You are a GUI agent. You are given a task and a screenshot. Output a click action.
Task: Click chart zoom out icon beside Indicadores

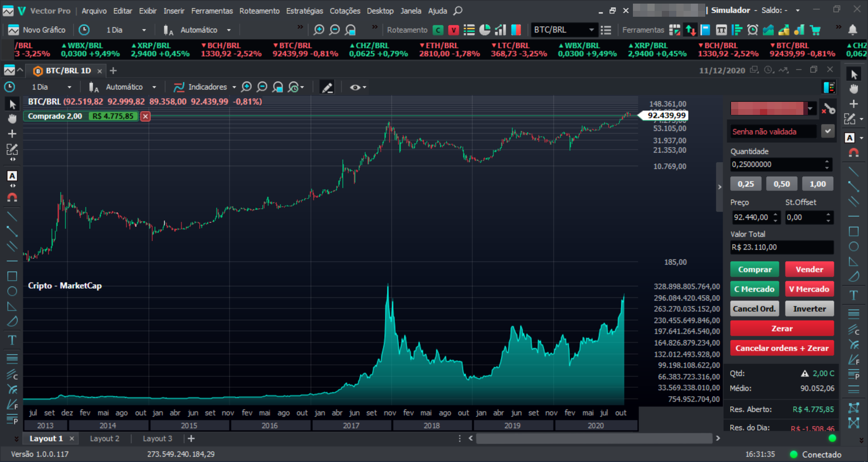262,87
